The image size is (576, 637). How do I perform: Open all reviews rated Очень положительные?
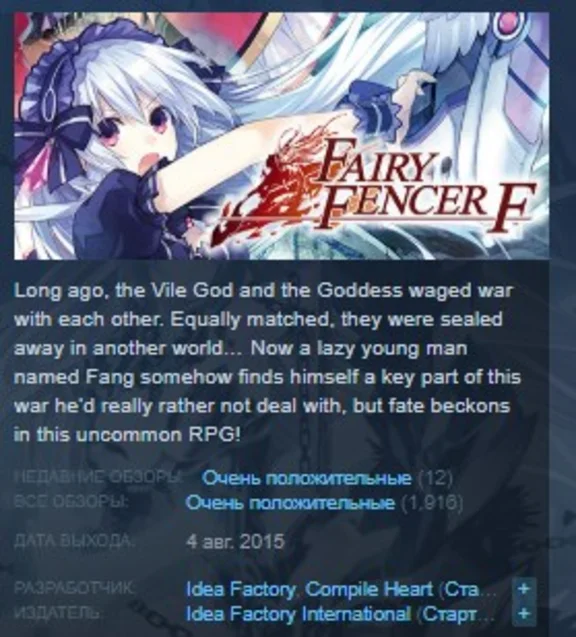(290, 503)
